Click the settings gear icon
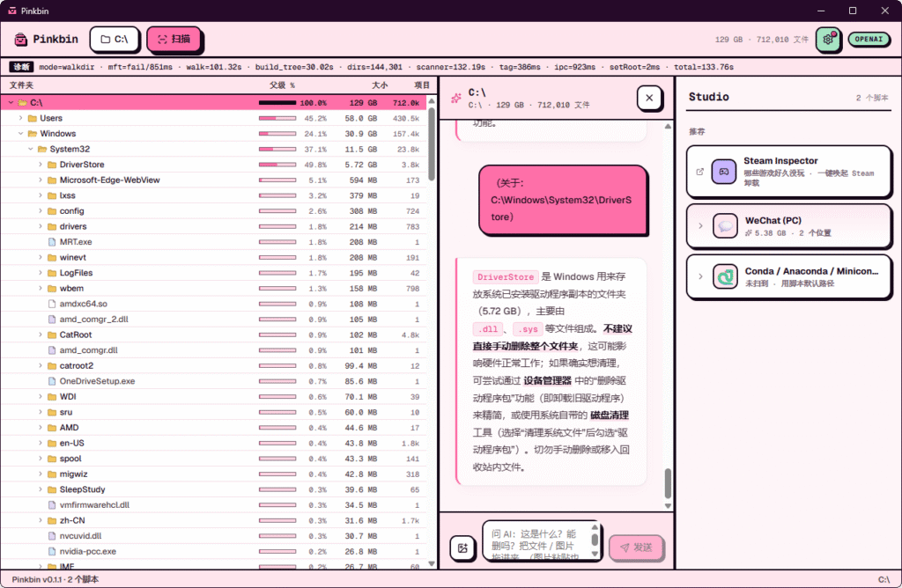 828,39
